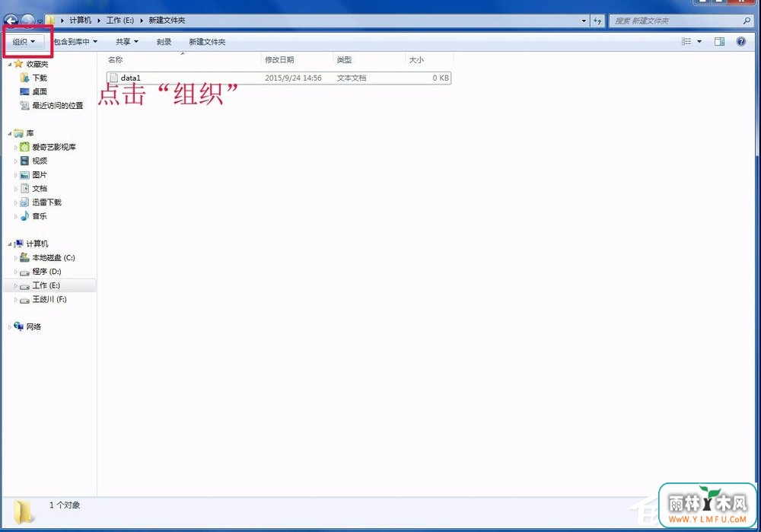Open 文档 library
761x532 pixels.
tap(40, 188)
